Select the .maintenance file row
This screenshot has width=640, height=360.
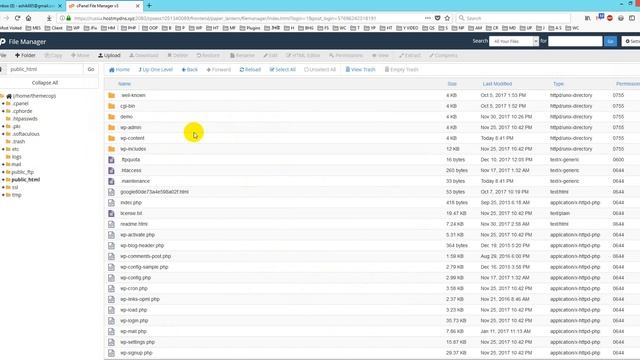tap(372, 181)
